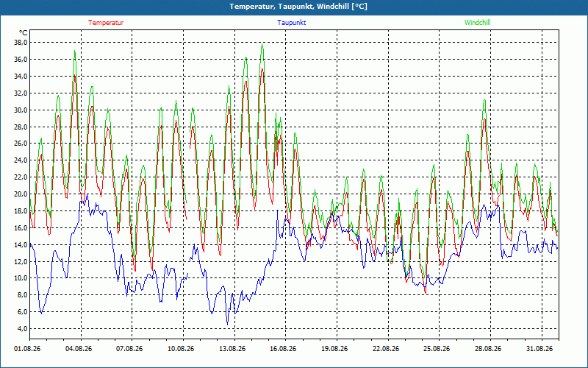This screenshot has width=588, height=368.
Task: Click the 22,0 y-axis value
Action: click(21, 177)
